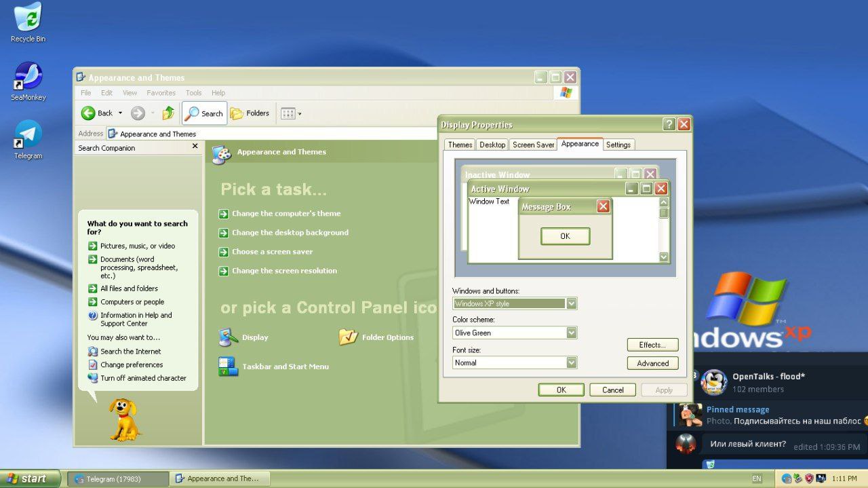Image resolution: width=868 pixels, height=488 pixels.
Task: Switch to the Desktop tab
Action: (x=492, y=145)
